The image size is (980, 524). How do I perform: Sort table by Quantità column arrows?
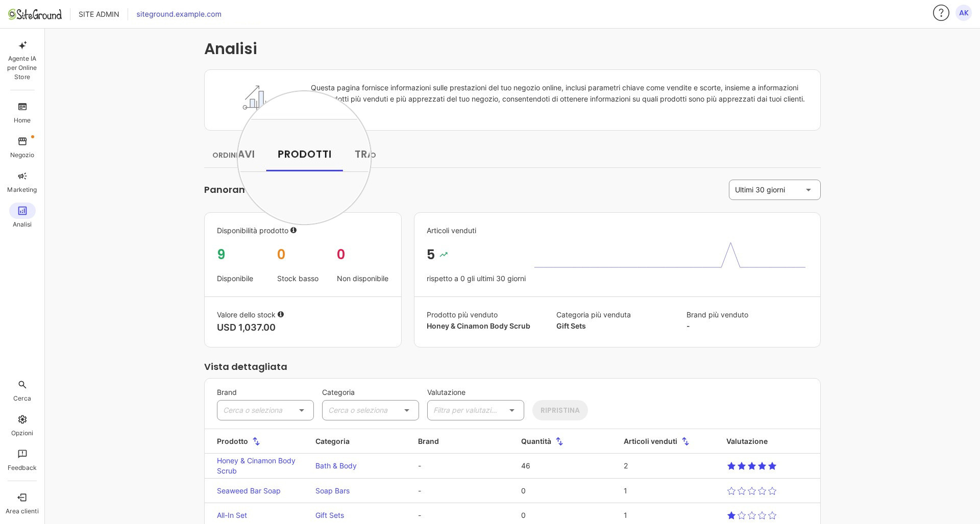pos(559,441)
